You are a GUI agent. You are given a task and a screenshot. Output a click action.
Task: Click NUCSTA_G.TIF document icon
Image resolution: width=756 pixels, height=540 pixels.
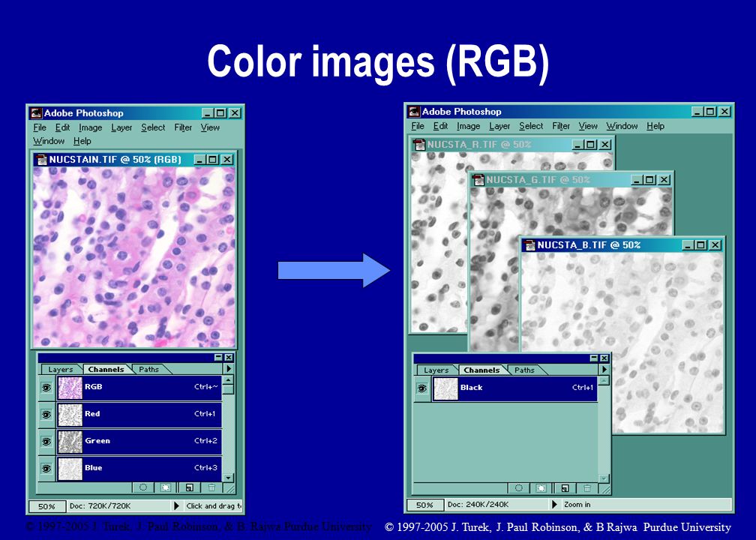point(478,180)
